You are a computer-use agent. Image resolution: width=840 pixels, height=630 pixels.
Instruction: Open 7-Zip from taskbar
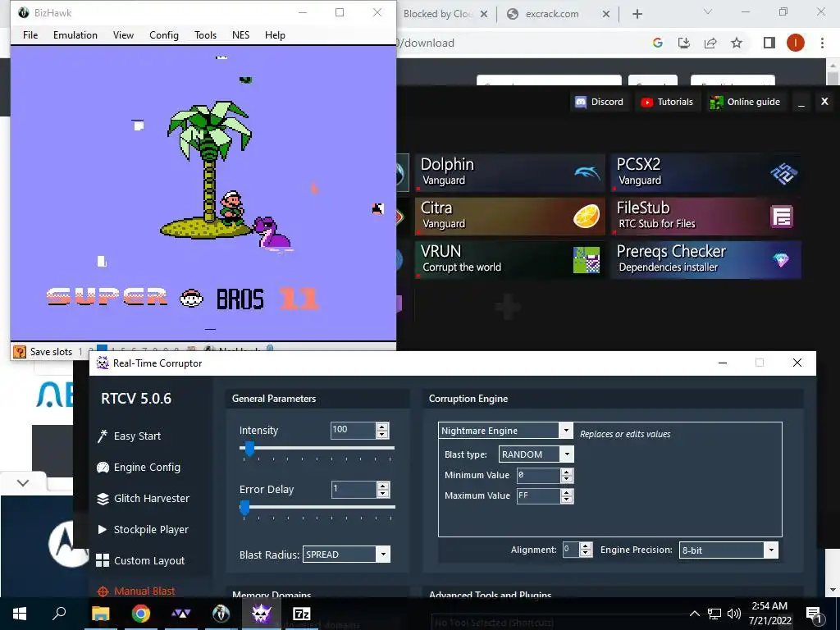302,614
